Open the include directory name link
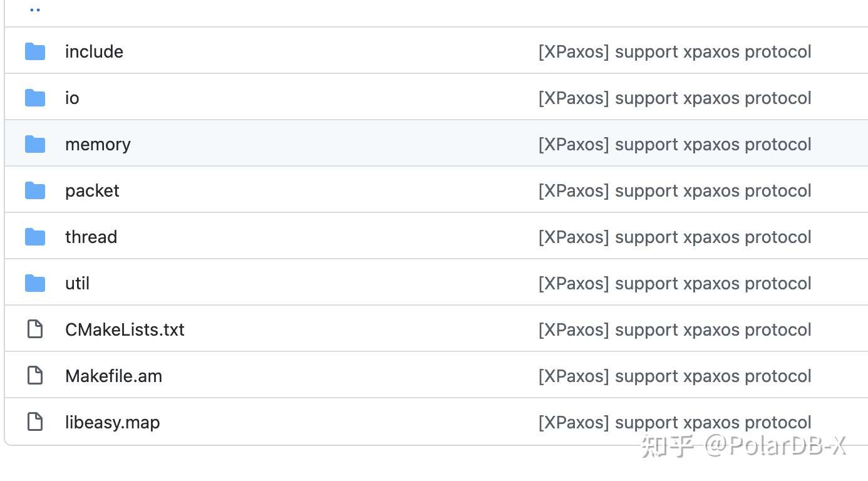The image size is (868, 481). click(94, 51)
